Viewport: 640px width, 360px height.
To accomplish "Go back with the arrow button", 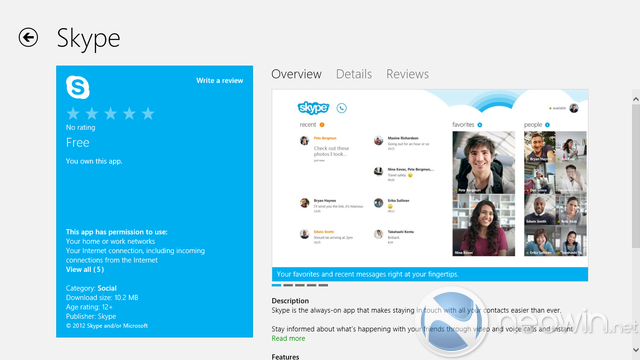I will pyautogui.click(x=28, y=38).
